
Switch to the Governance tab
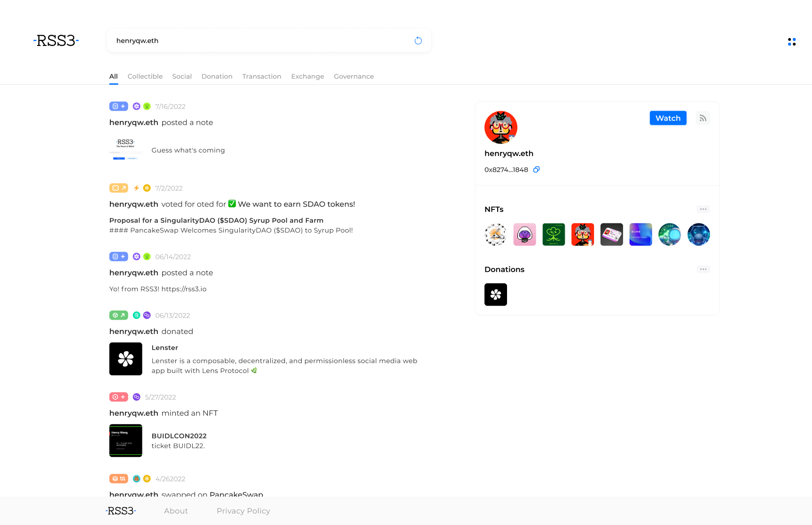point(354,76)
